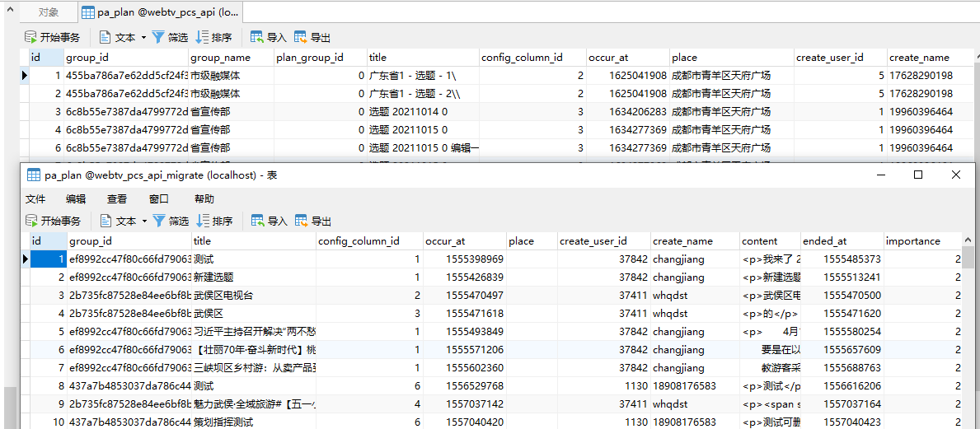Viewport: 980px width, 429px height.
Task: Open the 查看 menu
Action: 117,199
